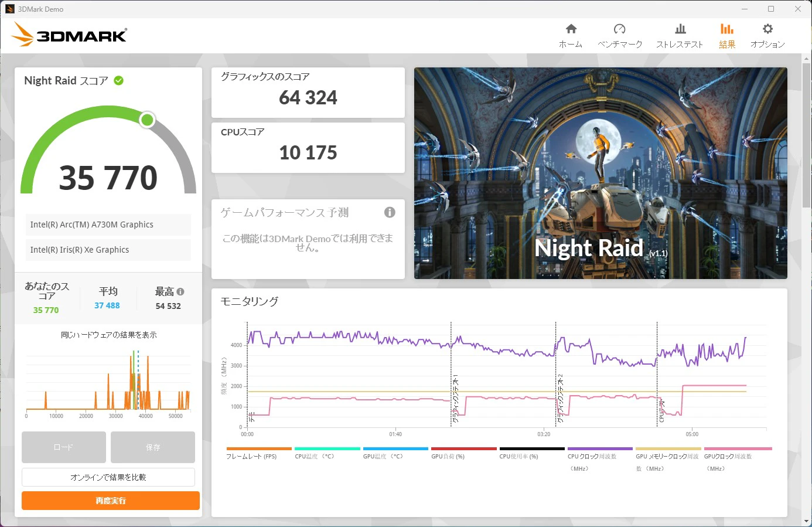Toggle the GPU温度 legend item
812x527 pixels.
point(395,453)
